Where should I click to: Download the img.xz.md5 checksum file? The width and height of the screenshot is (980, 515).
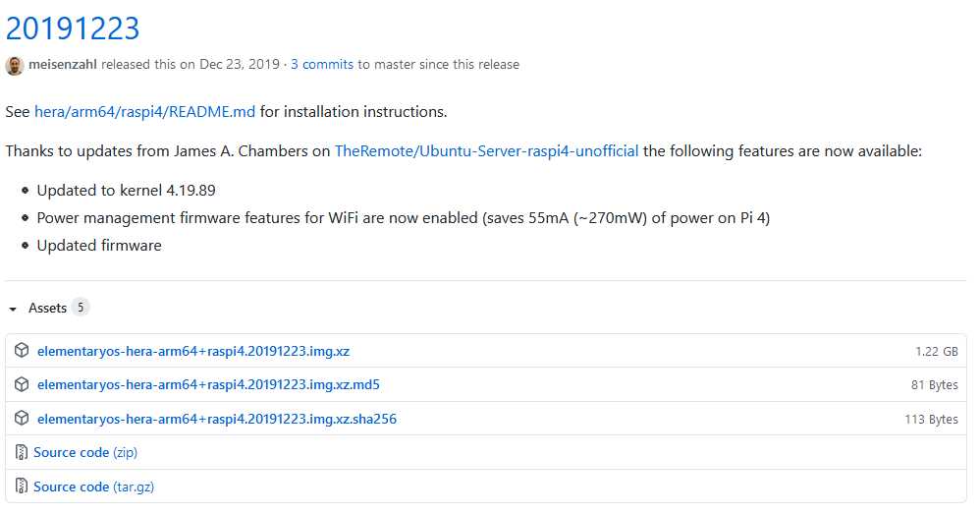pyautogui.click(x=208, y=385)
